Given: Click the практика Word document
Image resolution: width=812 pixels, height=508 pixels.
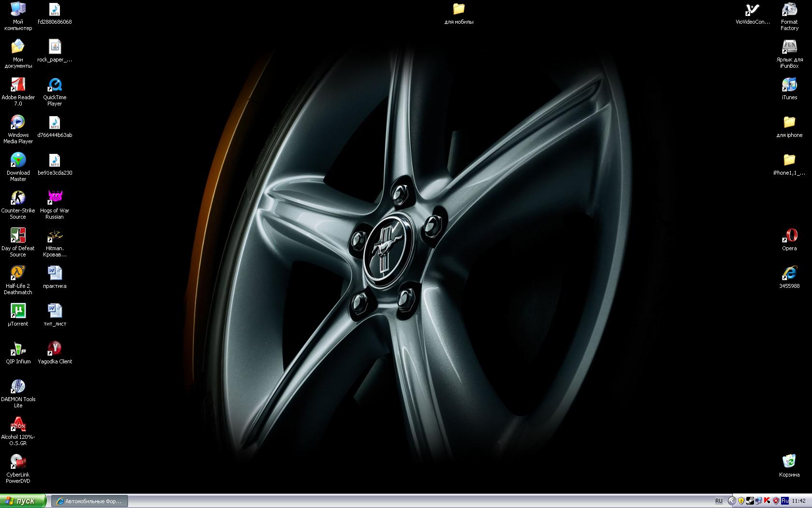Looking at the screenshot, I should tap(55, 273).
